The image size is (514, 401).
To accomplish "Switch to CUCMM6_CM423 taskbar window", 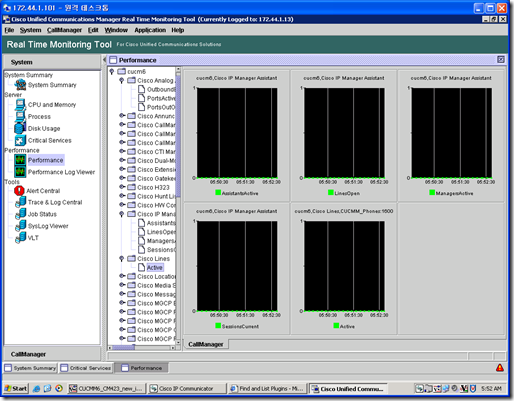I will coord(107,389).
